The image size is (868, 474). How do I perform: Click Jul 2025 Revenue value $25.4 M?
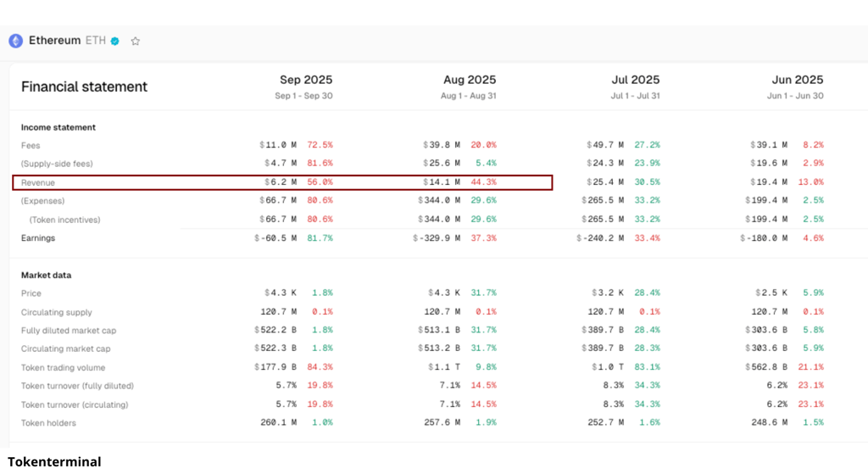tap(605, 182)
